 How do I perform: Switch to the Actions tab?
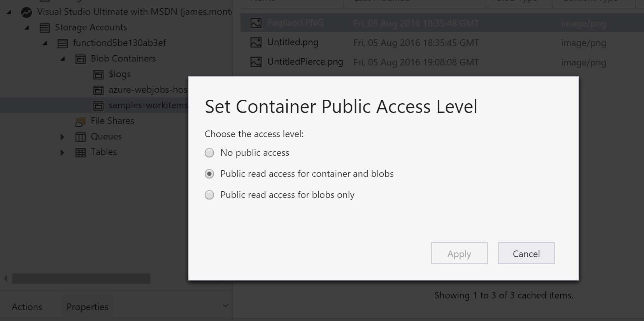27,307
